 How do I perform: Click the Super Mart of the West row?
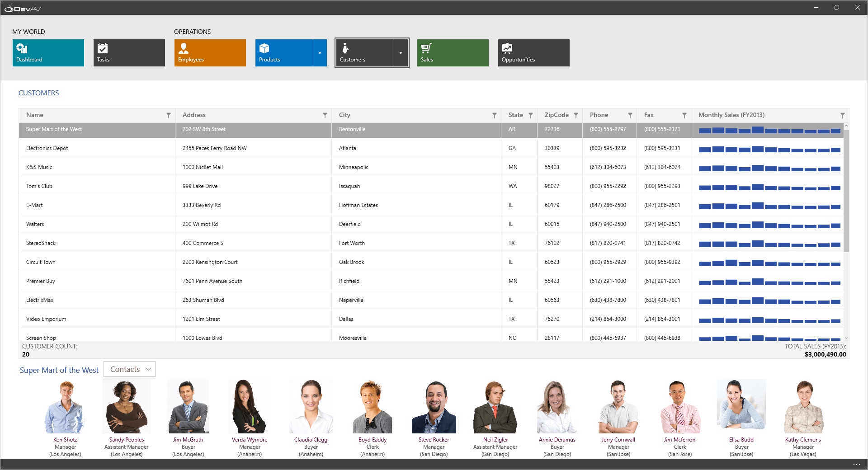pos(431,130)
